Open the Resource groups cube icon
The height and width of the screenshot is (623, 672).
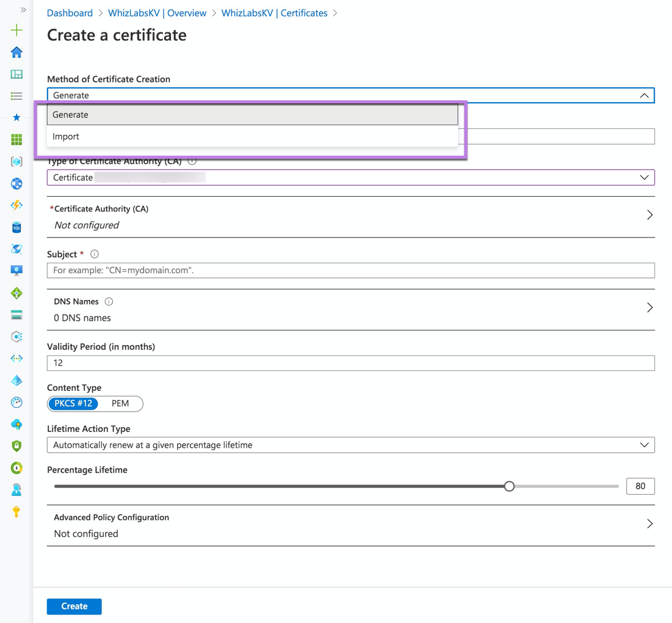(x=16, y=162)
